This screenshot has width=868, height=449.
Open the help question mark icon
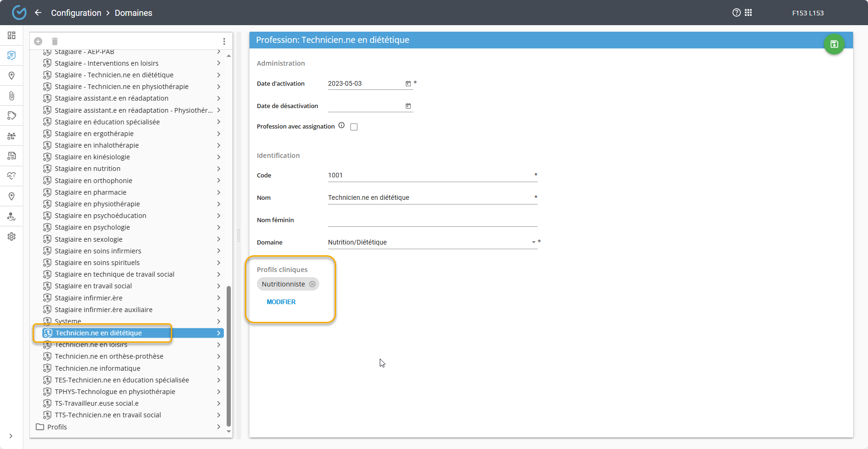(x=736, y=13)
